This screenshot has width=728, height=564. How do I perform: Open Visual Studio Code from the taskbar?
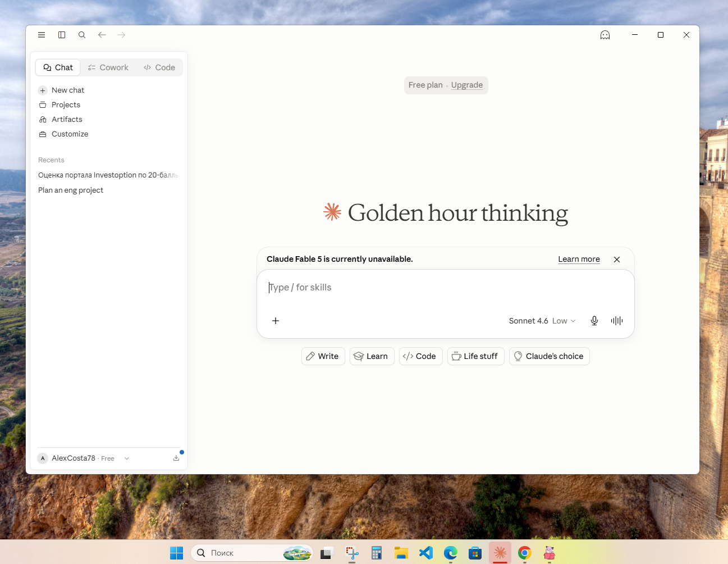pyautogui.click(x=426, y=553)
